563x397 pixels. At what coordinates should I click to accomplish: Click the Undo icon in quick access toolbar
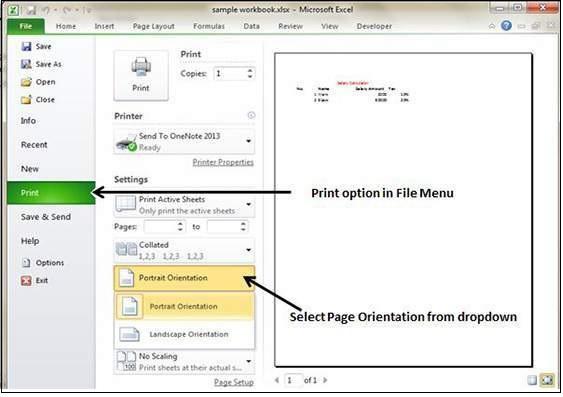tap(47, 10)
